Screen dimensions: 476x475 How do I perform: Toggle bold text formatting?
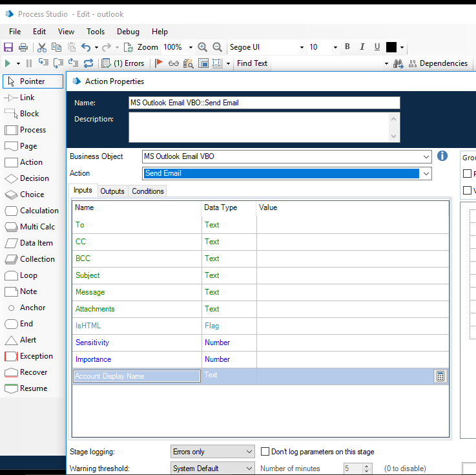[x=347, y=47]
